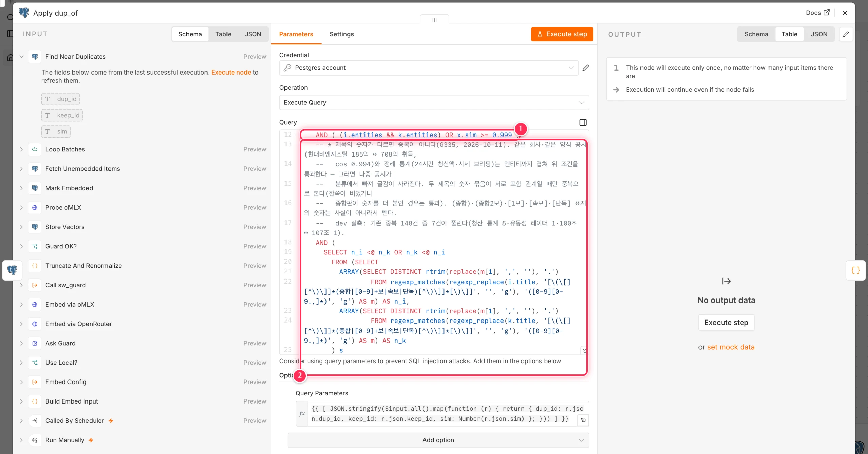Open expanded editor for Query Parameters field
This screenshot has width=868, height=454.
[x=583, y=420]
